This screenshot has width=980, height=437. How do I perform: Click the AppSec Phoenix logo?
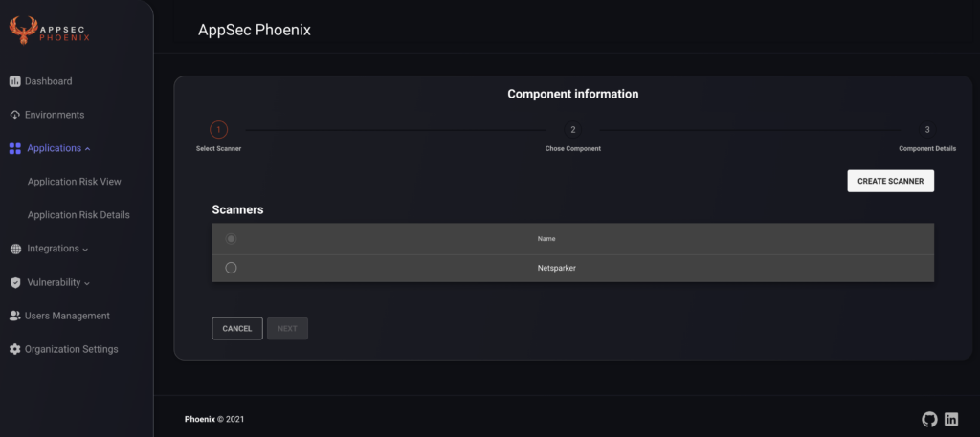pyautogui.click(x=50, y=30)
